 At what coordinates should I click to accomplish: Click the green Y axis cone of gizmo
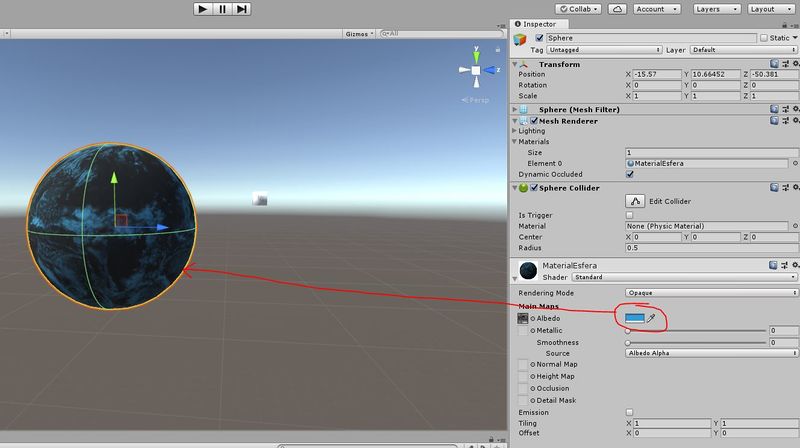tap(476, 56)
